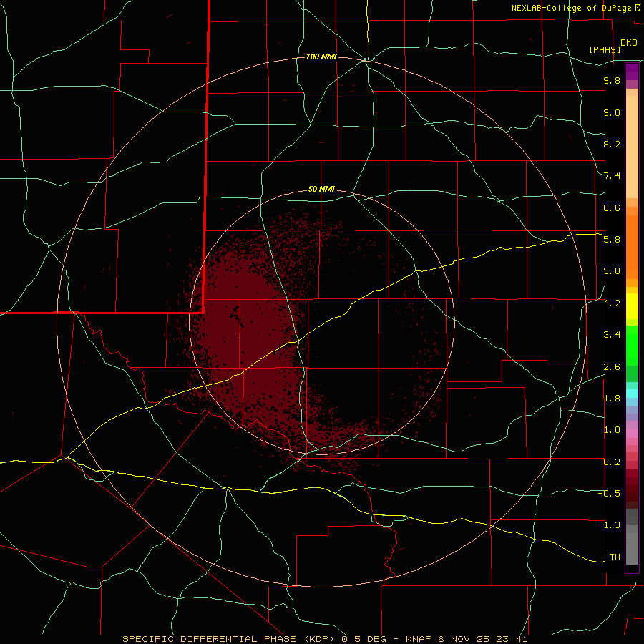
Task: Click the 2.6 scale value
Action: pos(612,367)
